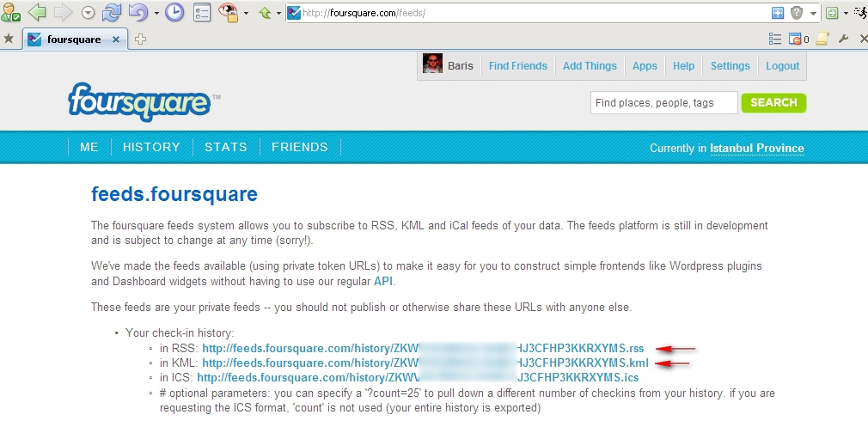The height and width of the screenshot is (445, 868).
Task: Select the ME navigation item
Action: click(89, 147)
